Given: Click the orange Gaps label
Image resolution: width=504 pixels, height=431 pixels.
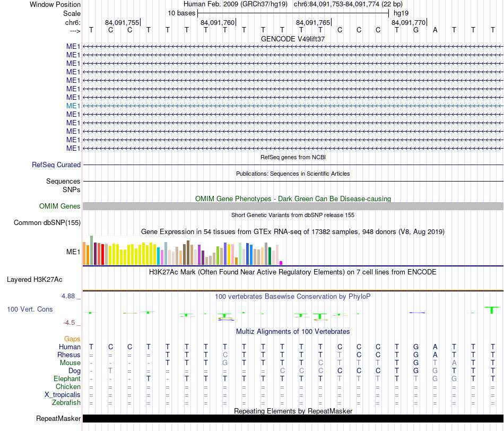Looking at the screenshot, I should pyautogui.click(x=72, y=339).
